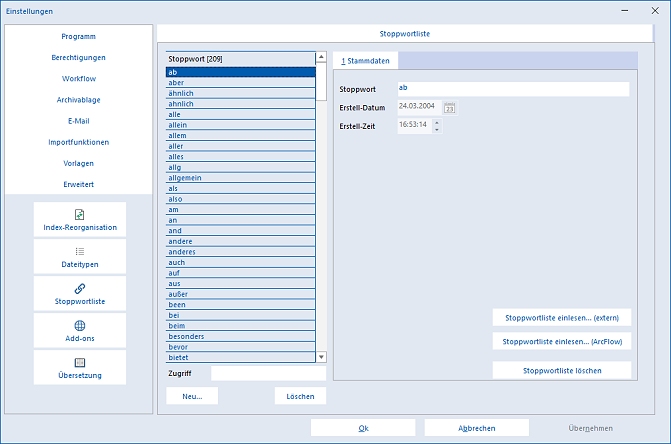Select the stop word 'alles'
Image resolution: width=671 pixels, height=444 pixels.
[241, 157]
